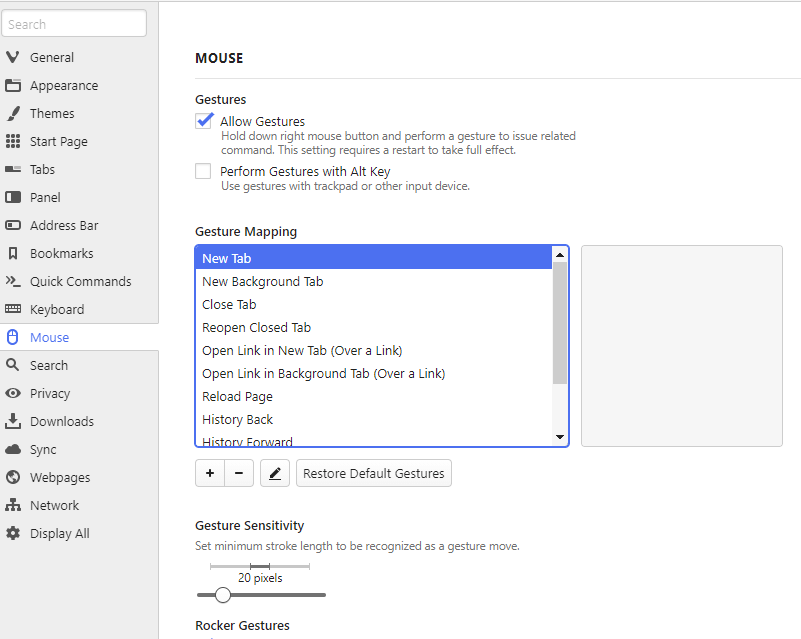This screenshot has width=801, height=639.
Task: Click the Themes brush icon in sidebar
Action: click(x=13, y=113)
